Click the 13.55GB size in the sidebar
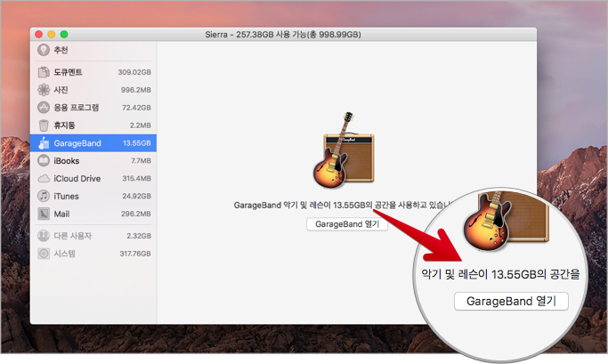608x364 pixels. pyautogui.click(x=137, y=143)
